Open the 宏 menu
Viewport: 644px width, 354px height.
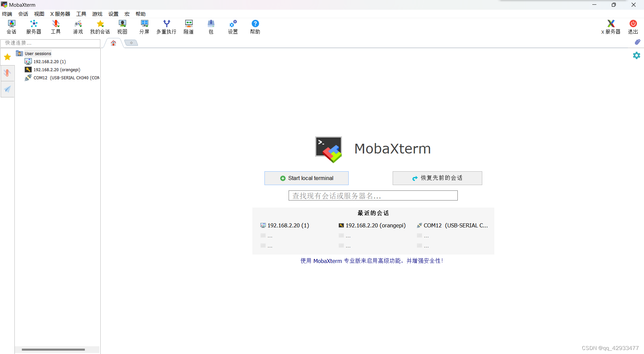click(x=127, y=14)
